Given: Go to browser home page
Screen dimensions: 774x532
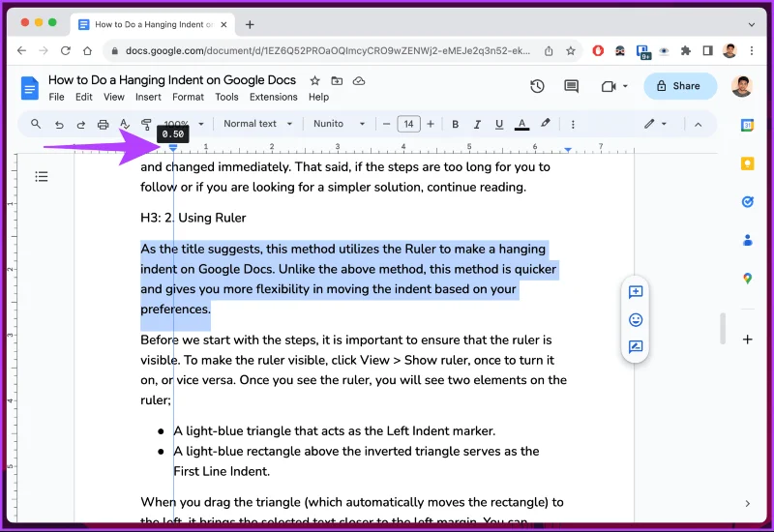Looking at the screenshot, I should pyautogui.click(x=87, y=50).
